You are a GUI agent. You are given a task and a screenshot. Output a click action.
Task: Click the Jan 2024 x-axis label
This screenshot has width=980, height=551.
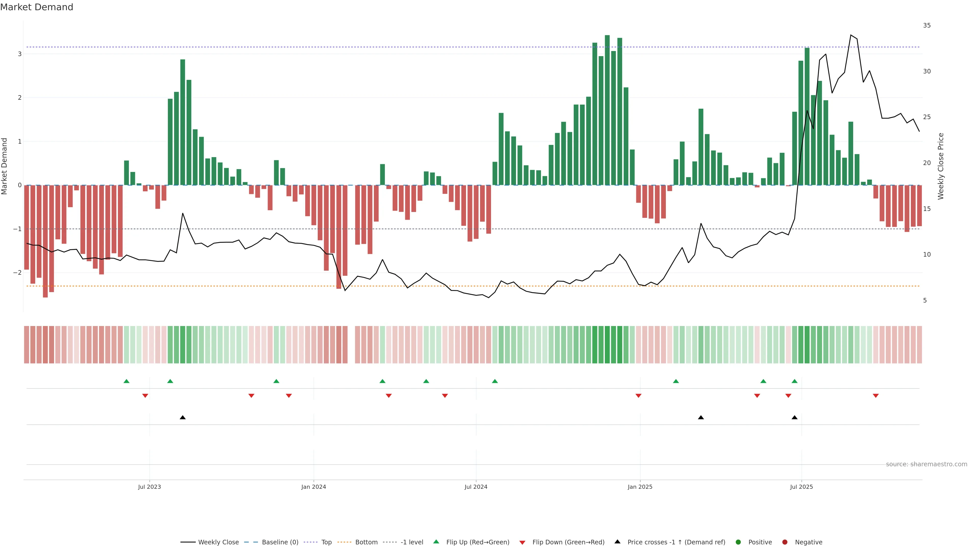pyautogui.click(x=313, y=487)
